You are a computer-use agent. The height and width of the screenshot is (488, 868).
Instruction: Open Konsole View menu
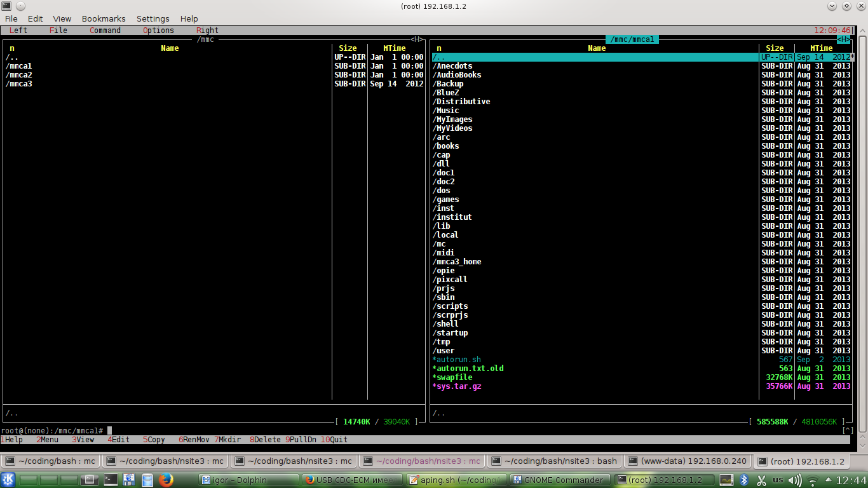click(62, 19)
